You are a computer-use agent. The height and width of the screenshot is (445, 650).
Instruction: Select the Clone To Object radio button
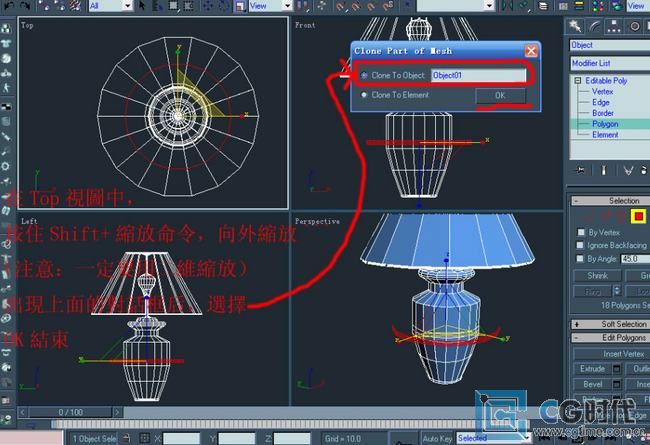click(x=364, y=75)
